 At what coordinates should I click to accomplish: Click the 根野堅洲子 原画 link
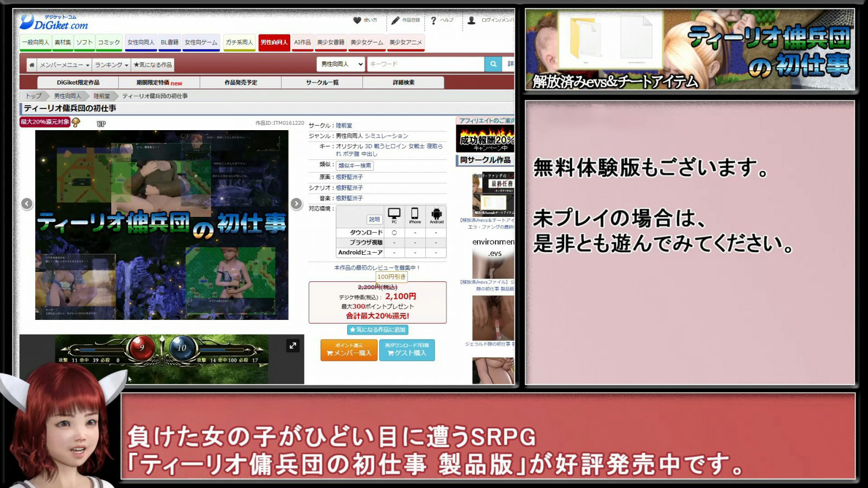pos(349,177)
